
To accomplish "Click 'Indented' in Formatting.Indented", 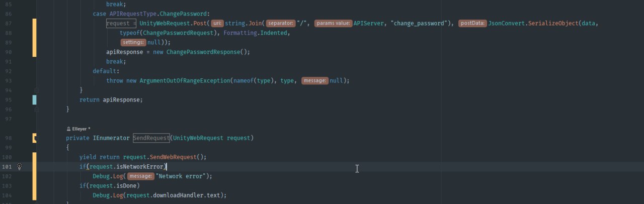I will click(x=275, y=33).
